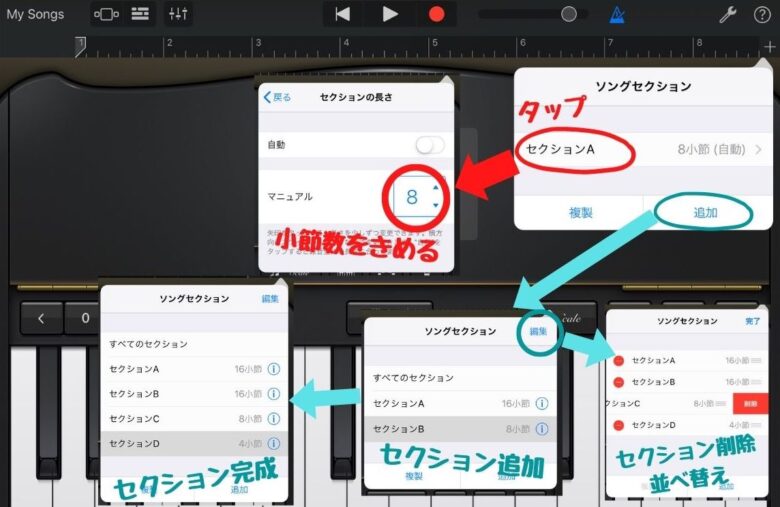
Task: Tap red minus icon beside セクションD in edit popup
Action: (618, 425)
